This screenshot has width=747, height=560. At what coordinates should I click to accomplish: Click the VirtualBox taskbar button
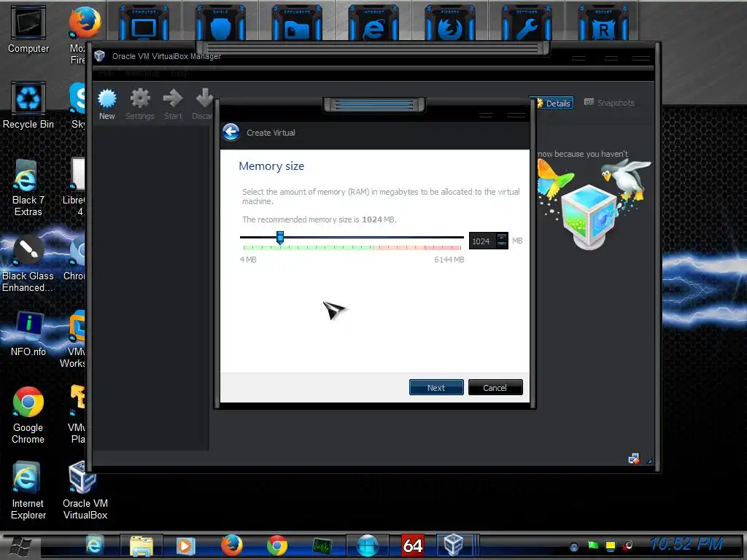(x=453, y=545)
